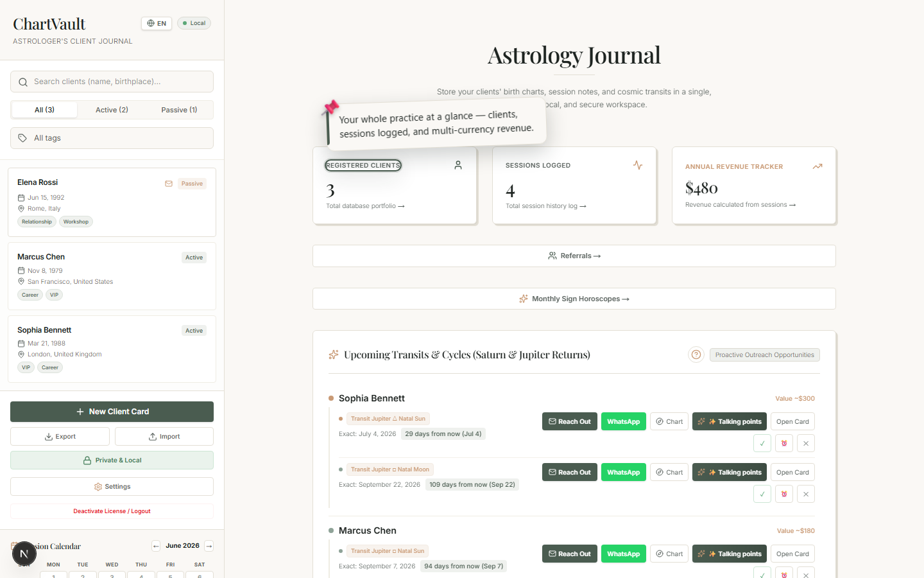Go to previous month in Session Calendar

[156, 546]
